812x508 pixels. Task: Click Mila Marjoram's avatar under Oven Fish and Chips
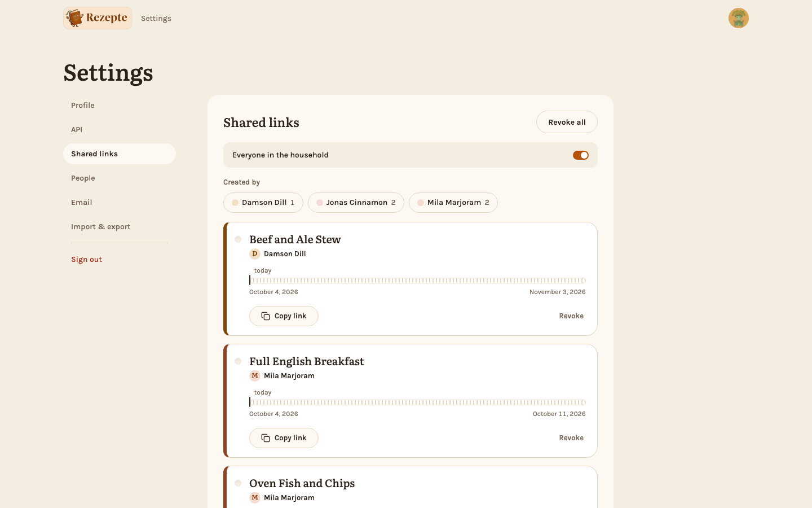pyautogui.click(x=255, y=498)
